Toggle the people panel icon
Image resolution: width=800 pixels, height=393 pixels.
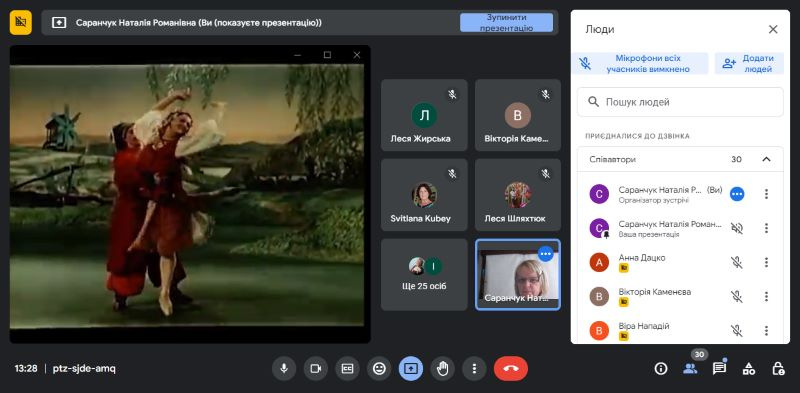(690, 369)
